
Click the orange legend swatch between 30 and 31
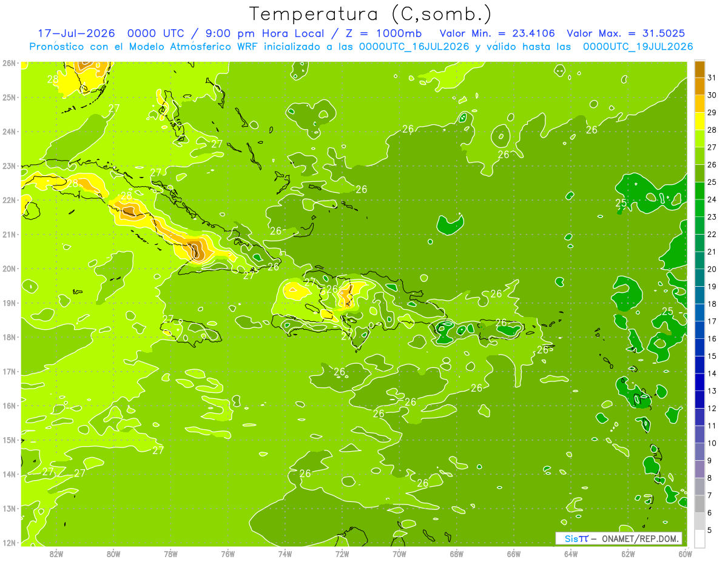pyautogui.click(x=699, y=86)
